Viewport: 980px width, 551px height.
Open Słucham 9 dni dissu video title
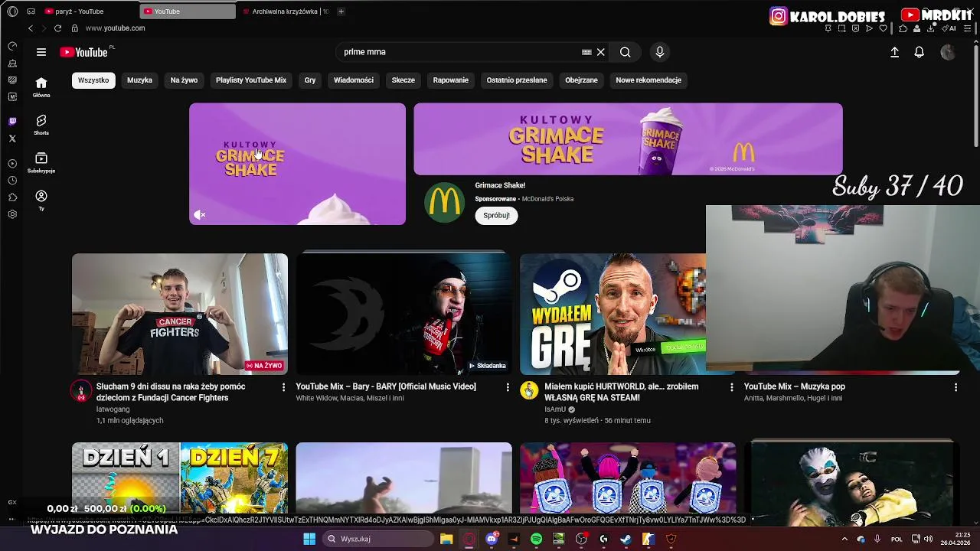click(171, 393)
